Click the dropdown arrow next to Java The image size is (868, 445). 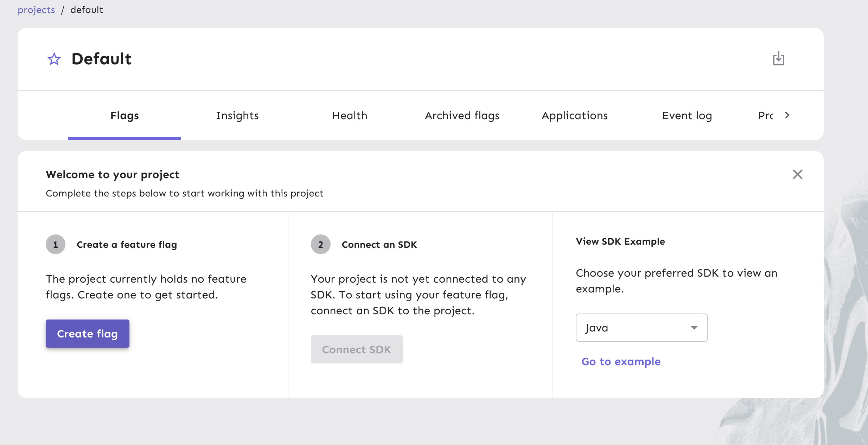tap(694, 328)
